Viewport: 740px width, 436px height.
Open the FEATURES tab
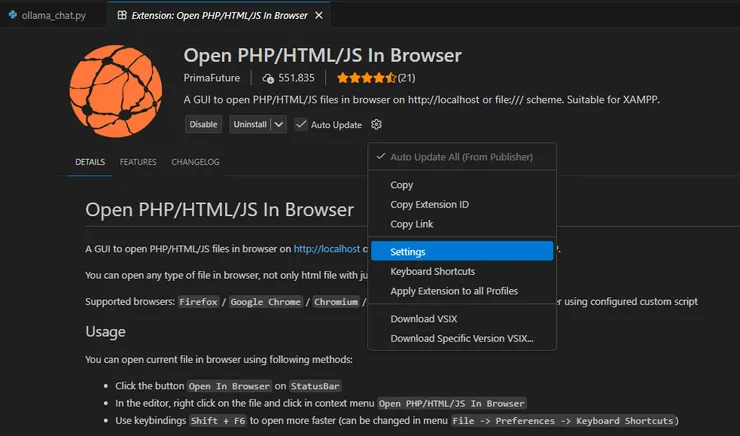click(x=138, y=162)
